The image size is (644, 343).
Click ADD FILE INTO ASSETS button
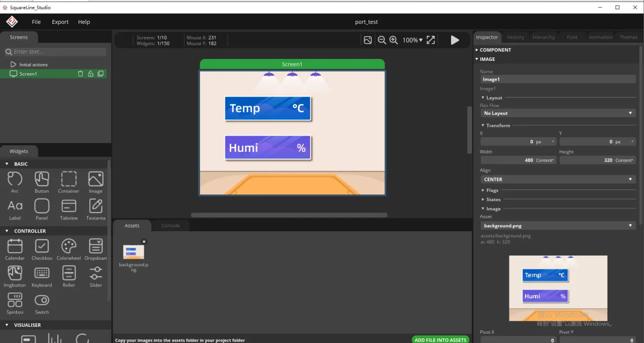pyautogui.click(x=440, y=340)
